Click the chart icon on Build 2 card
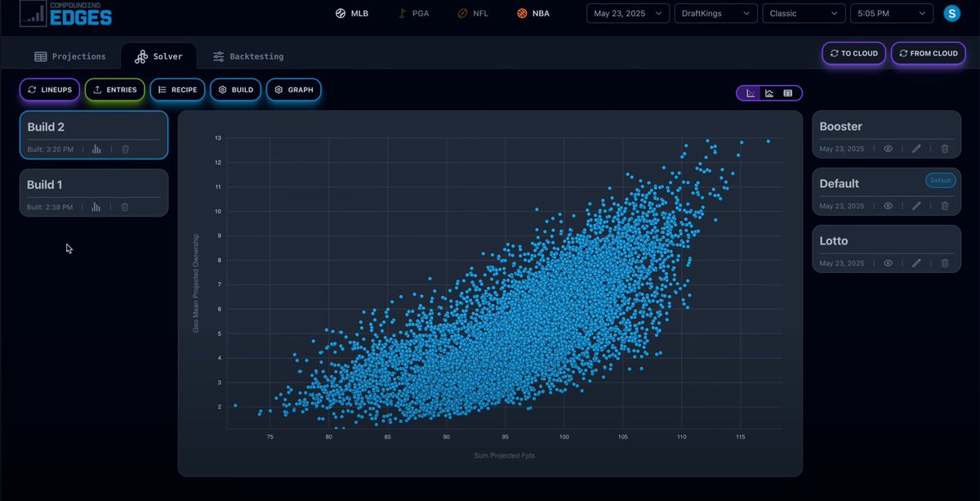 96,149
